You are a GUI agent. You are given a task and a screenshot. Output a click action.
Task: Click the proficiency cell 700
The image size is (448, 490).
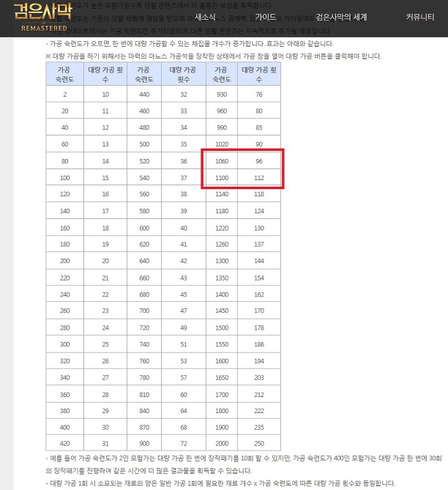144,311
